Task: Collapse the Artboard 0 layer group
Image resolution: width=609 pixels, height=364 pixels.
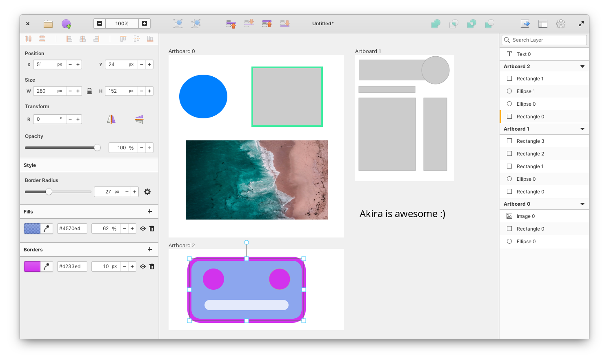Action: point(582,204)
